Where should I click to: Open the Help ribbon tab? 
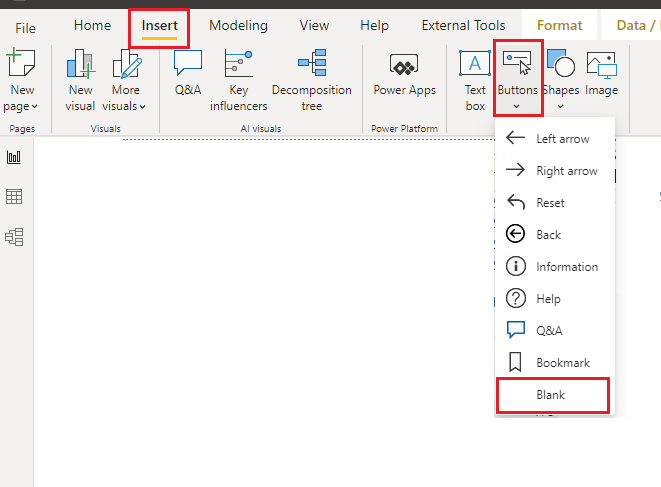point(374,26)
